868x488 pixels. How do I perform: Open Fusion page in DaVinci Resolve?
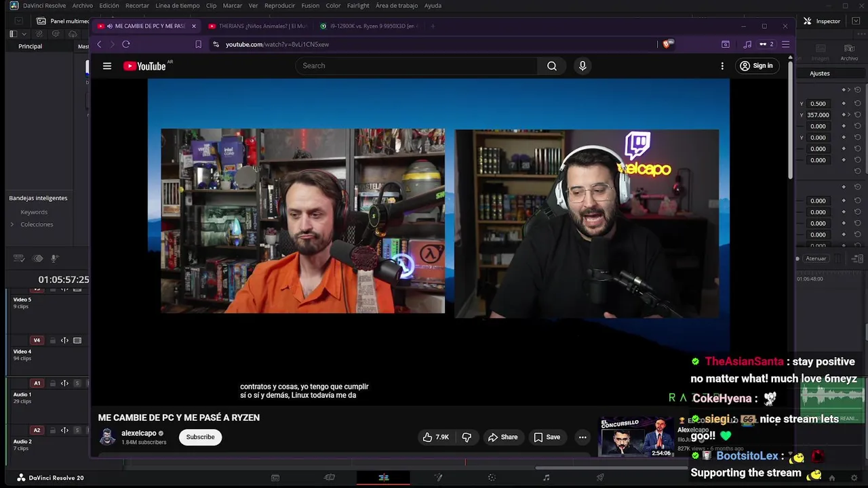click(x=438, y=478)
